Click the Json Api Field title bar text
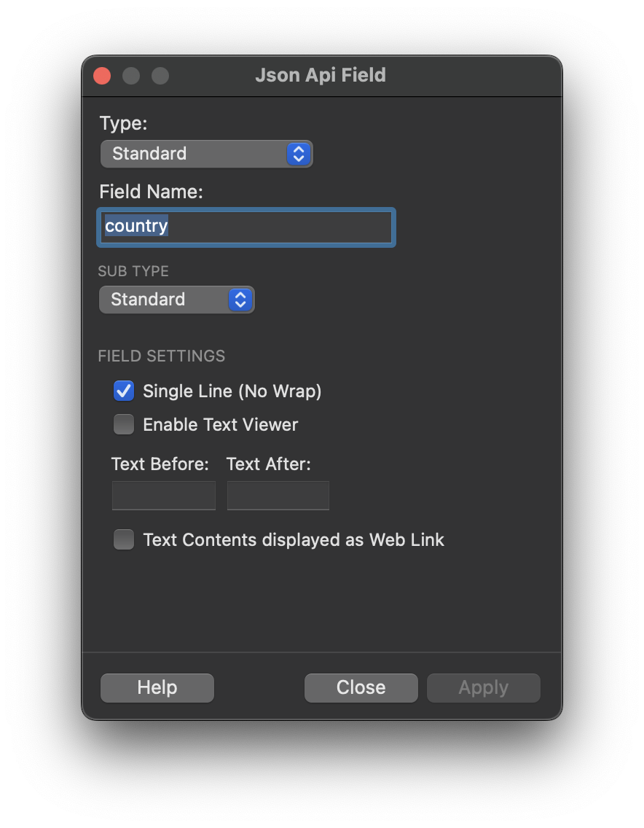Viewport: 644px width, 828px height. [321, 76]
